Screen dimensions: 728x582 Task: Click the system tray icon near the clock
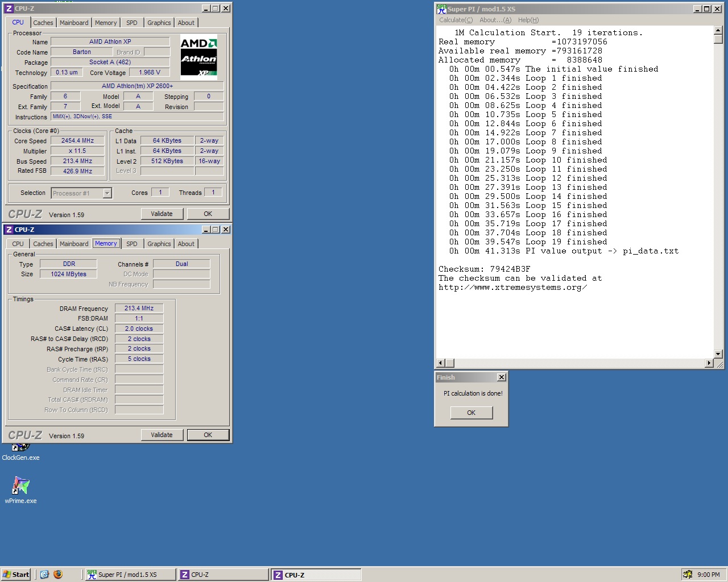(688, 575)
